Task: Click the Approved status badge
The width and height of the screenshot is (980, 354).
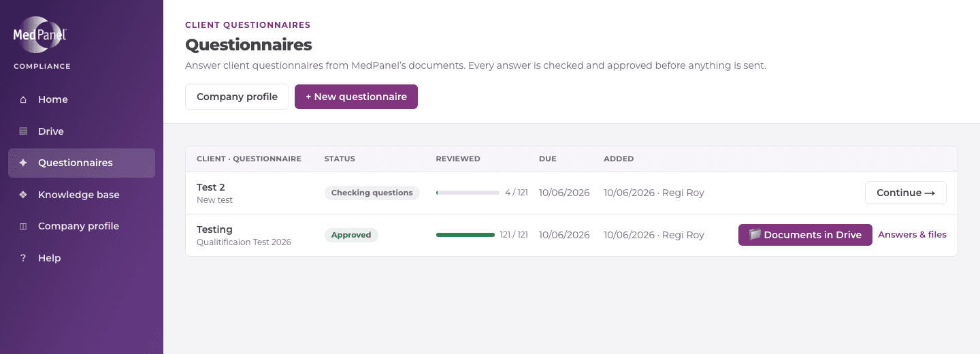Action: pos(351,235)
